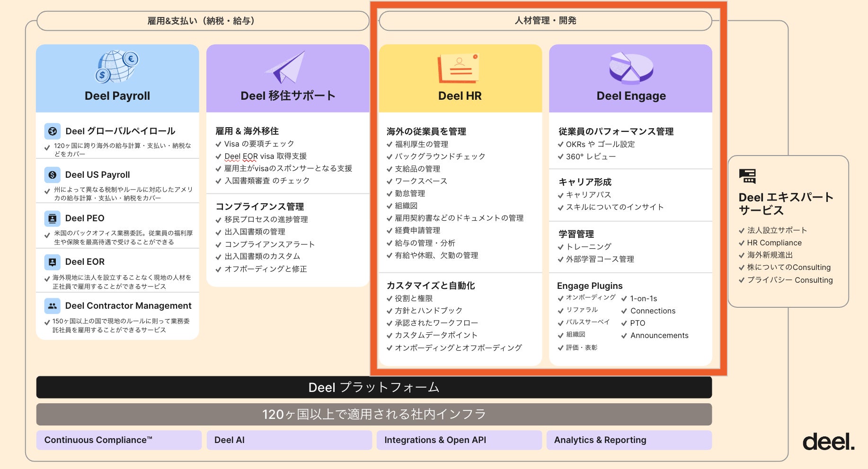
Task: Select the Deel EOR icon
Action: [53, 262]
